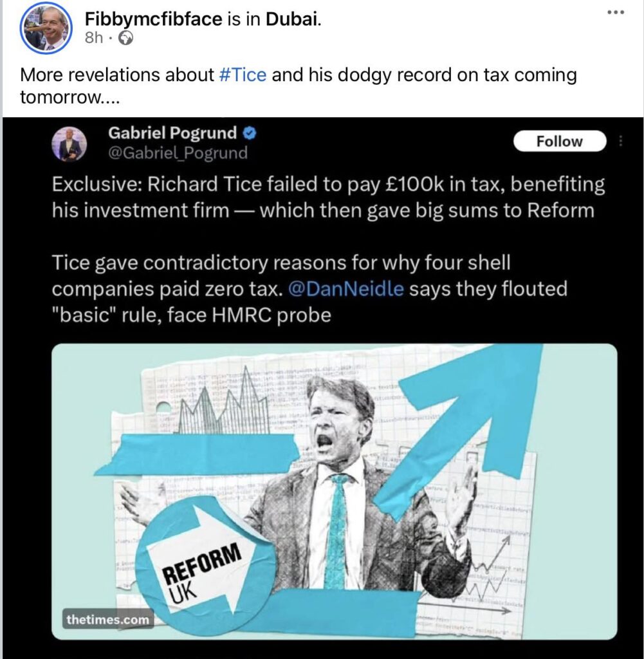Open Gabriel Pogrund's avatar photo
The width and height of the screenshot is (644, 659).
(x=69, y=144)
